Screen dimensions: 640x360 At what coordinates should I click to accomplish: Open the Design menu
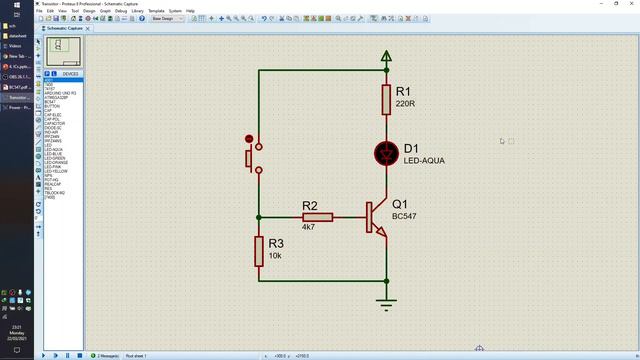pyautogui.click(x=89, y=11)
